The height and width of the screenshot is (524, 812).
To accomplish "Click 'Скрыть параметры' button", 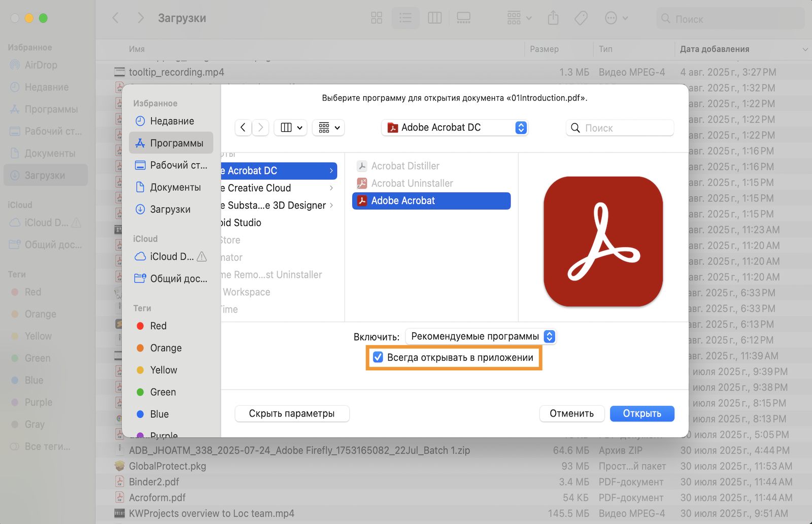I will [292, 413].
